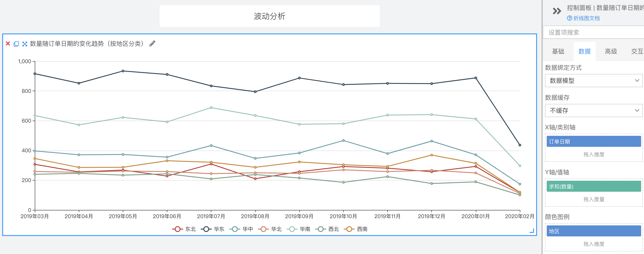
Task: Duplicate the chart using copy icon
Action: coord(16,44)
